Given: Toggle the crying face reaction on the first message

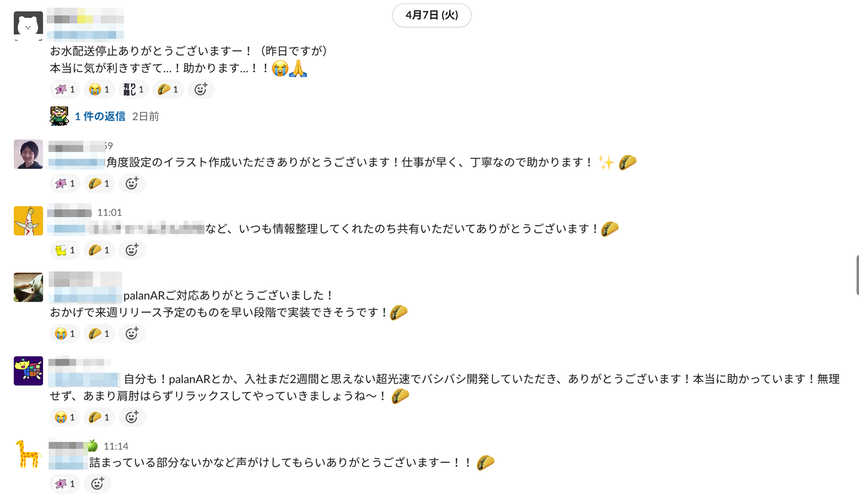Looking at the screenshot, I should click(99, 89).
